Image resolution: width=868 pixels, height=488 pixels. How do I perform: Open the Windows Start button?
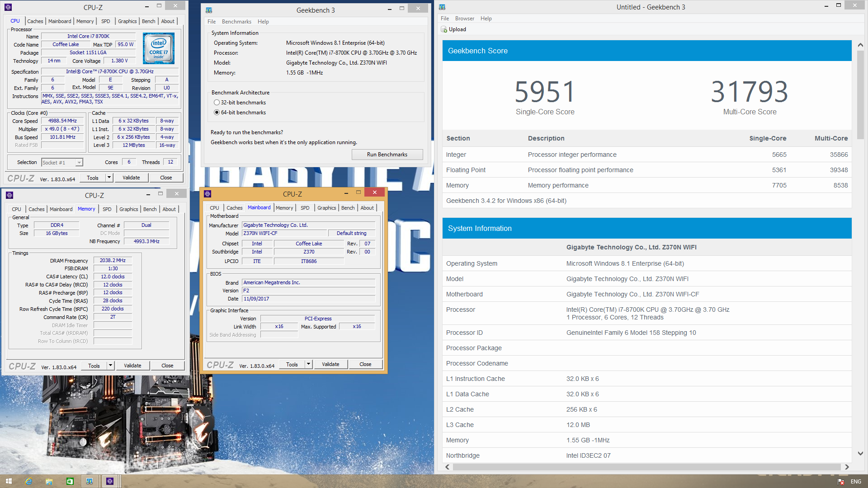pos(9,481)
